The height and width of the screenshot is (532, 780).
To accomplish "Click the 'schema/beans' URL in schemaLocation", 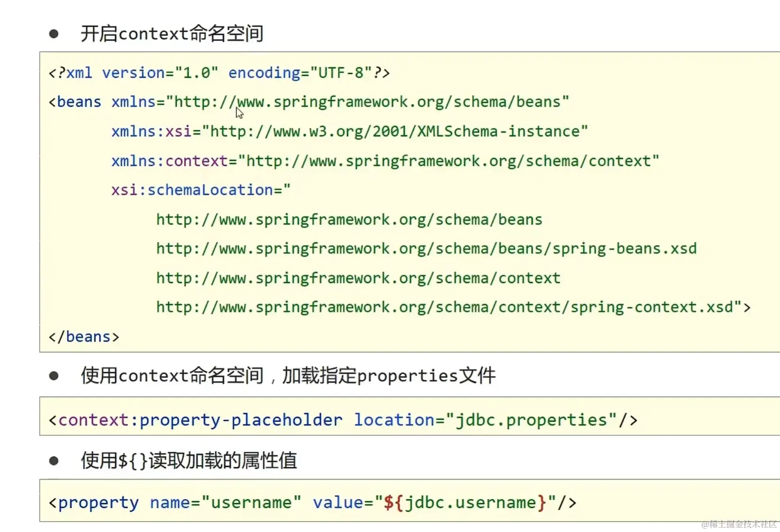I will 349,220.
